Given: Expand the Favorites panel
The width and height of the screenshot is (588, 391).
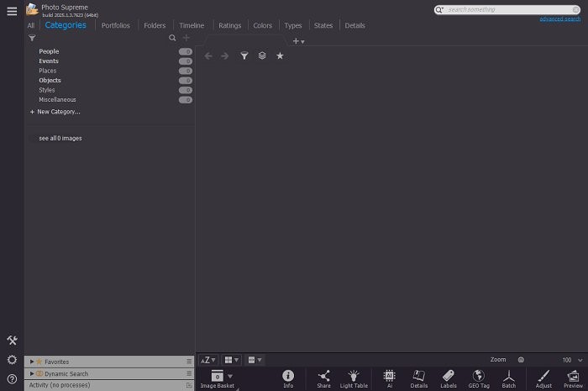Looking at the screenshot, I should 32,362.
